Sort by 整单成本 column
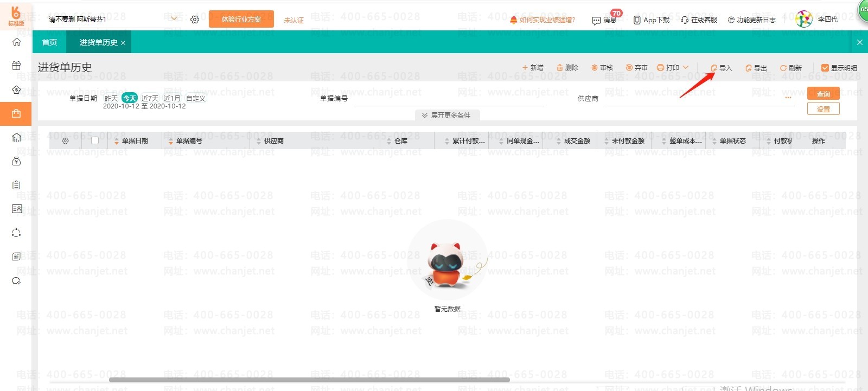 pyautogui.click(x=682, y=140)
